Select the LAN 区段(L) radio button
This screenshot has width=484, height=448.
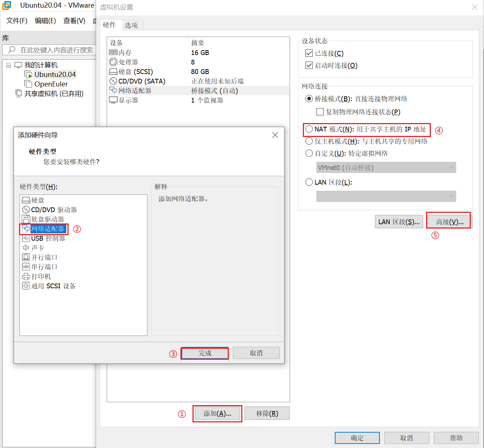click(x=309, y=182)
